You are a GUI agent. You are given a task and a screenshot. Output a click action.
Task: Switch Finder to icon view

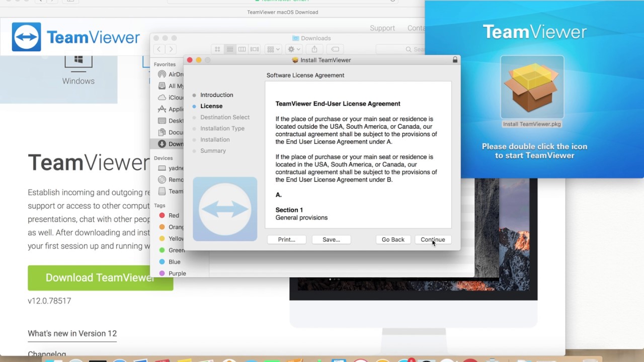click(217, 49)
